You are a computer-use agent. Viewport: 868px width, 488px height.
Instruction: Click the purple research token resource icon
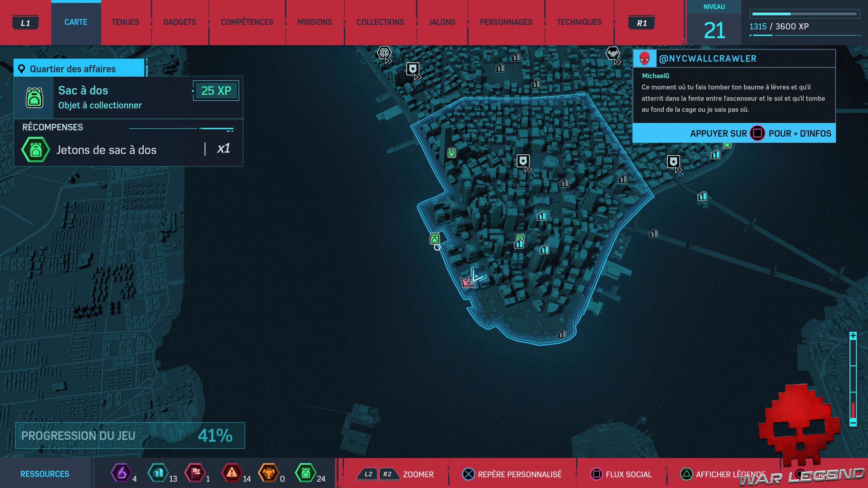(x=121, y=473)
